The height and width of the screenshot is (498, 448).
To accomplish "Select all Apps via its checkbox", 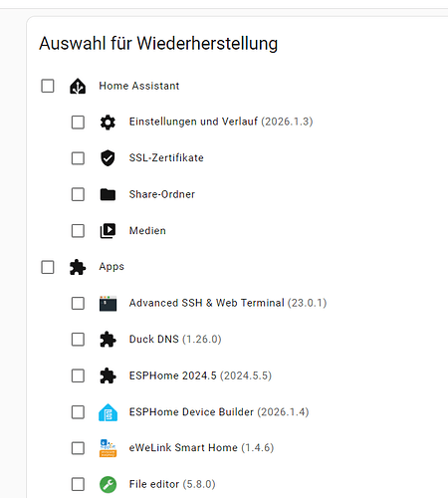I will [x=48, y=267].
